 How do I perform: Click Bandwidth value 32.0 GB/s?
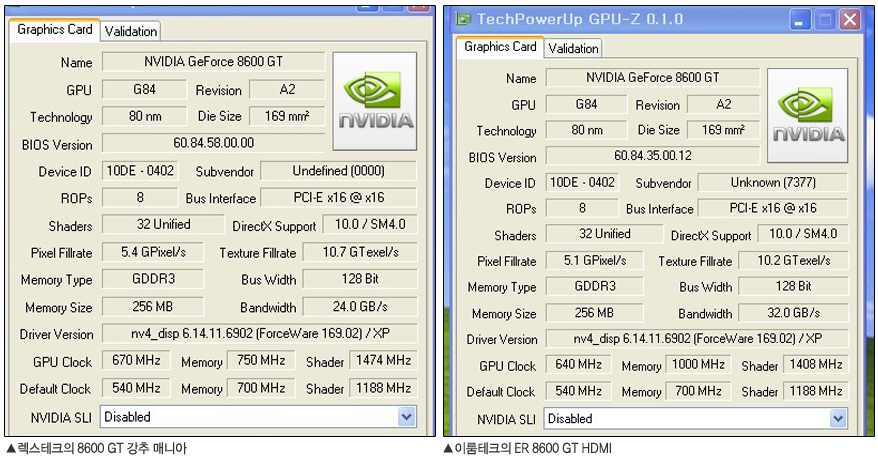793,313
